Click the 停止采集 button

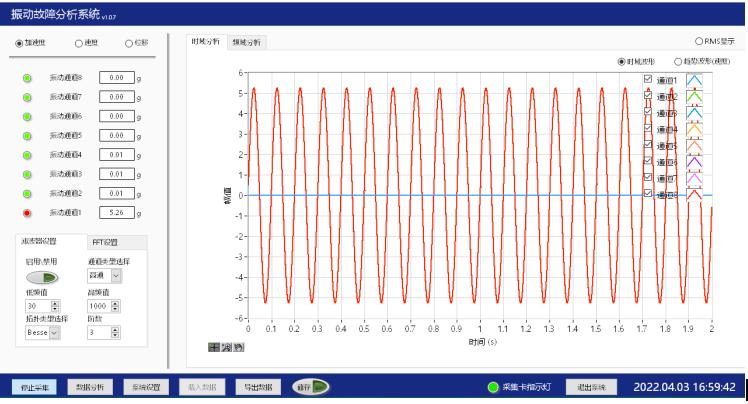tap(38, 387)
